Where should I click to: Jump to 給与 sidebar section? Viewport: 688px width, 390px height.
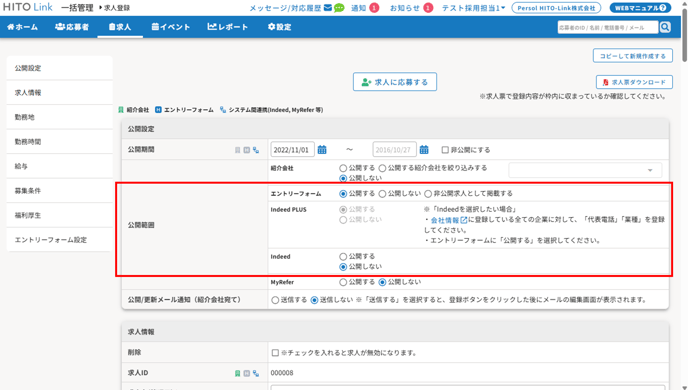tap(59, 166)
